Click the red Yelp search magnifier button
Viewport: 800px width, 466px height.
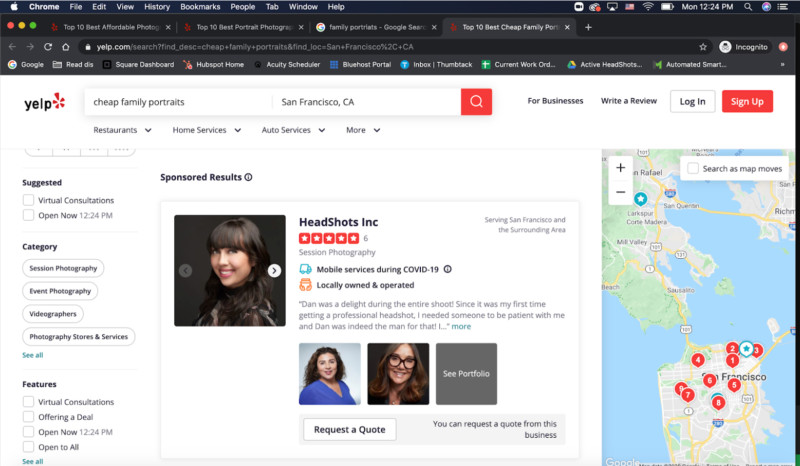[x=476, y=101]
